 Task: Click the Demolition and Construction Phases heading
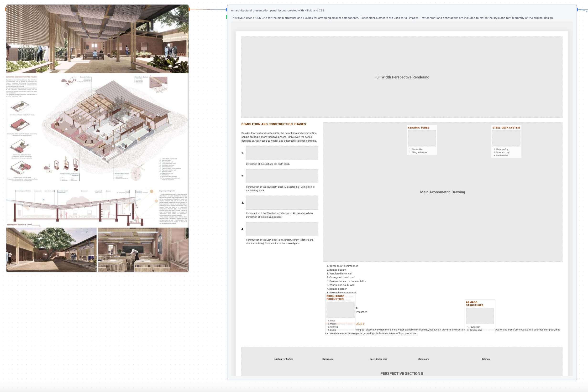[273, 124]
